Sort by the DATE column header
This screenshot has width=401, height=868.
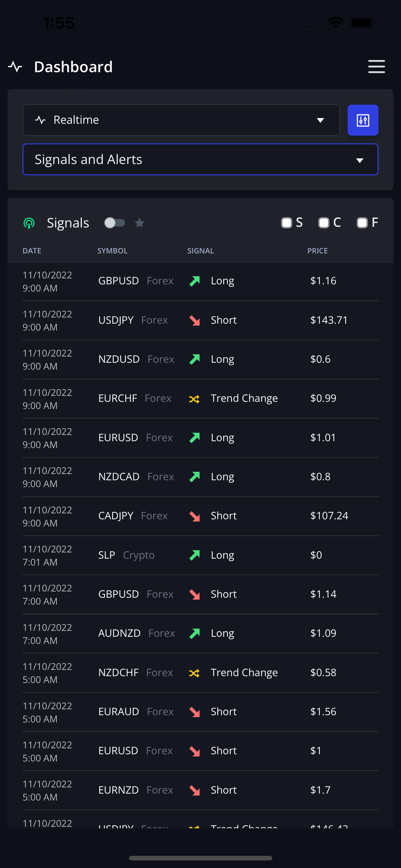click(x=32, y=251)
